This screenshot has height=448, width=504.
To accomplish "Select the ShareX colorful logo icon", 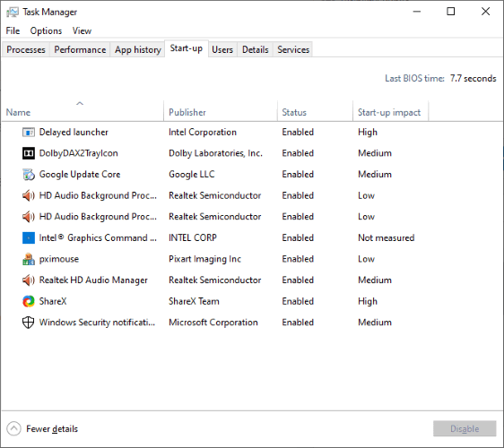I will click(x=29, y=301).
